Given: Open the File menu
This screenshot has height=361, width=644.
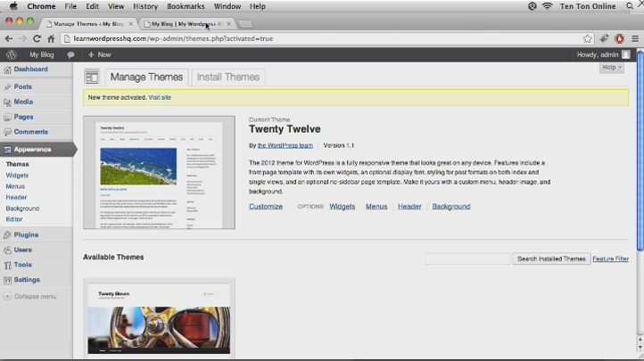Looking at the screenshot, I should pyautogui.click(x=70, y=6).
